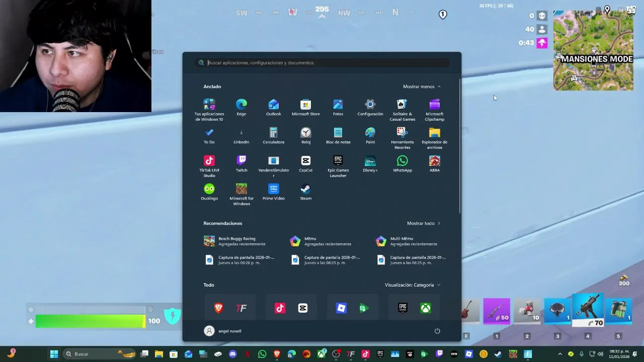Open Calculadora app
This screenshot has width=644, height=362.
274,136
